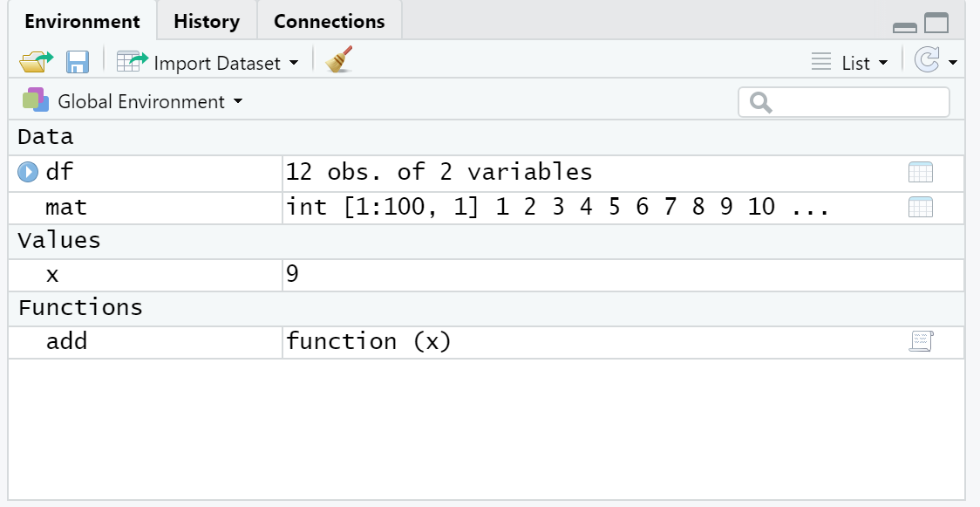Image resolution: width=980 pixels, height=507 pixels.
Task: View add function source script icon
Action: pos(920,341)
